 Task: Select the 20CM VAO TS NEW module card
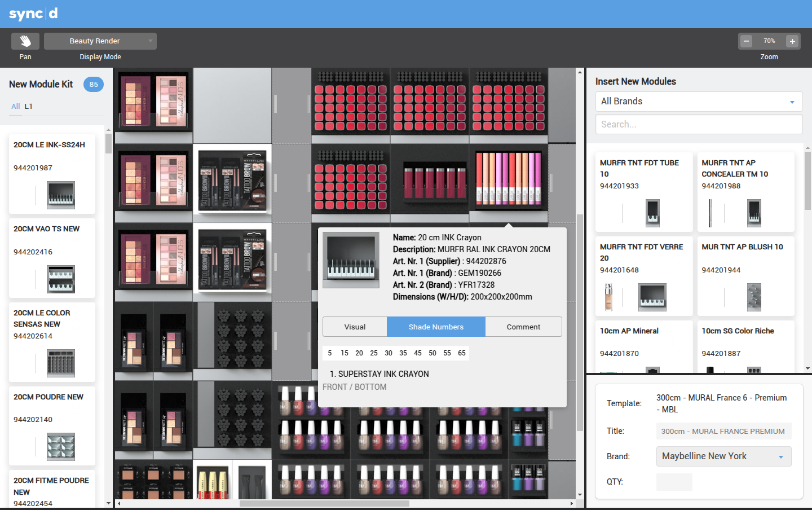[x=52, y=258]
